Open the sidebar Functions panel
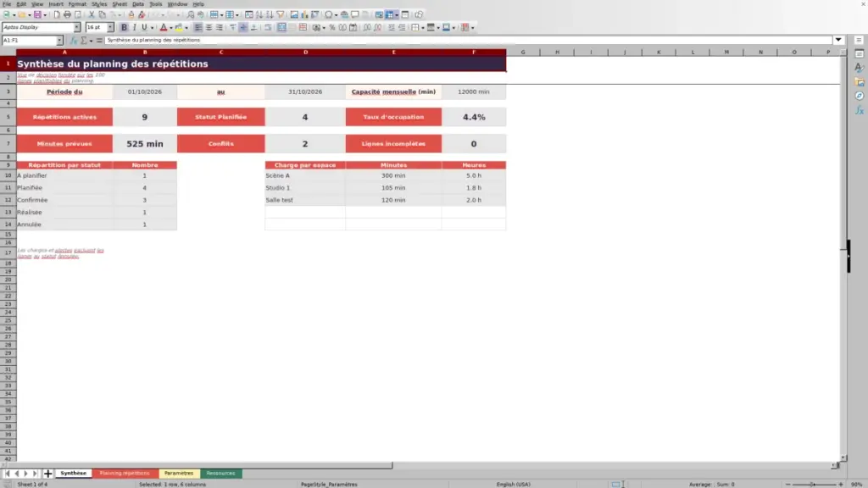This screenshot has width=868, height=488. tap(860, 111)
